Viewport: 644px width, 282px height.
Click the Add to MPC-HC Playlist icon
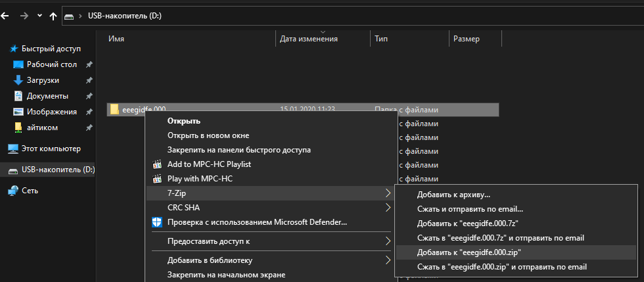tap(157, 164)
